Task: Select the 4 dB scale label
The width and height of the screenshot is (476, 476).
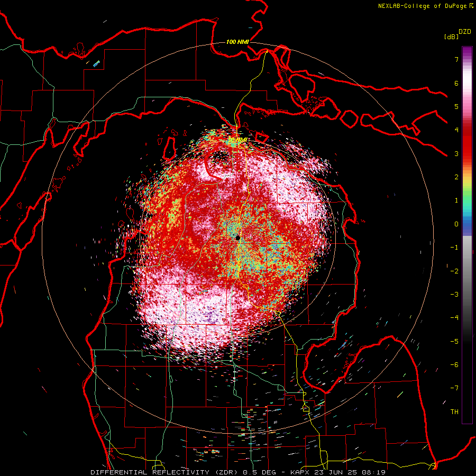Action: click(x=456, y=130)
